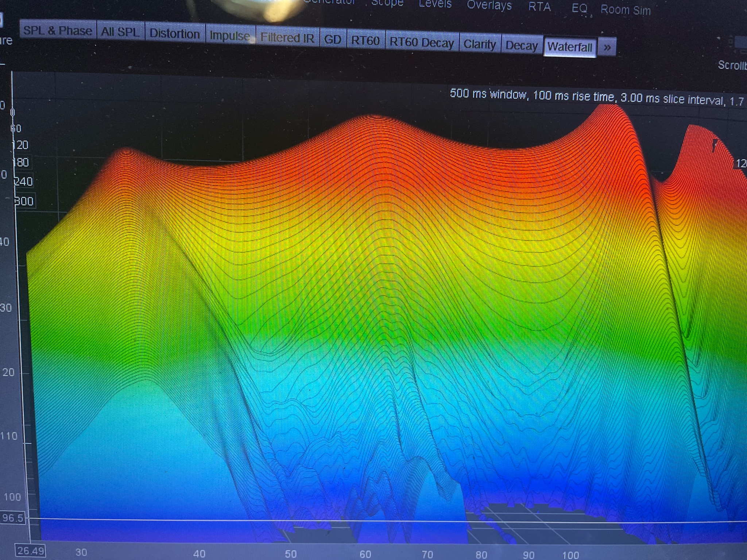Viewport: 747px width, 560px height.
Task: Select the RT60 tab
Action: [x=365, y=41]
